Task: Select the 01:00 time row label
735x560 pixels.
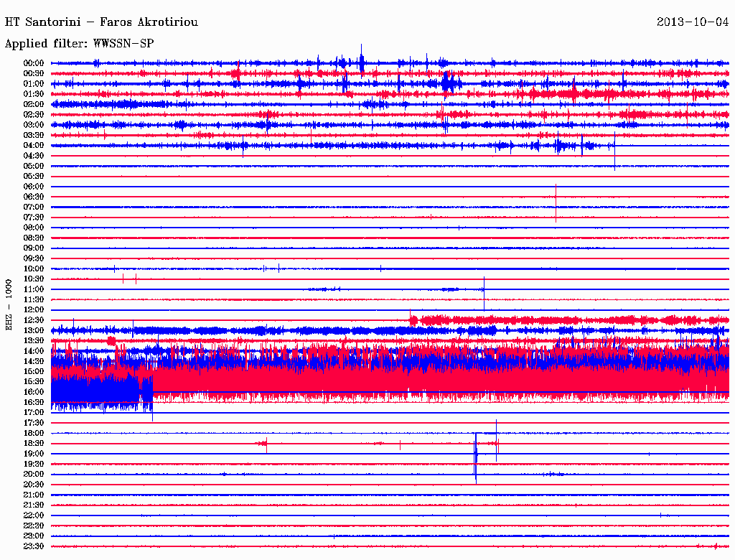Action: pos(34,84)
